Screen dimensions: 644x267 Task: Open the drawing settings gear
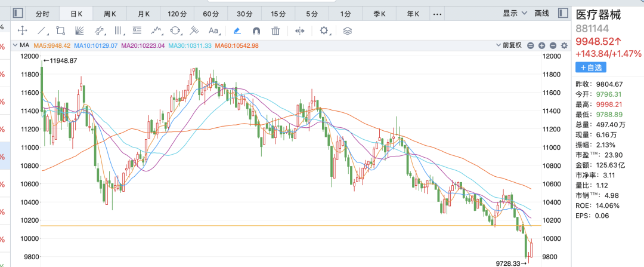click(324, 30)
